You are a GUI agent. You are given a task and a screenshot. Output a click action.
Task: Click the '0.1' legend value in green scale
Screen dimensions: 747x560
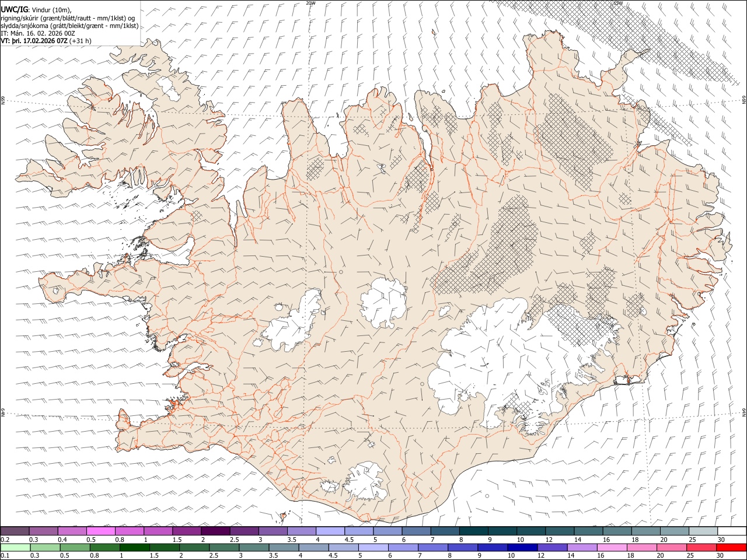(5, 556)
